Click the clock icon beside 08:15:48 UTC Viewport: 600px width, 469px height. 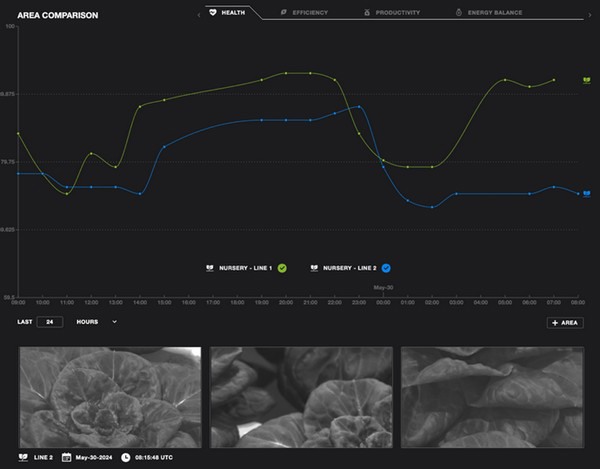pos(126,457)
